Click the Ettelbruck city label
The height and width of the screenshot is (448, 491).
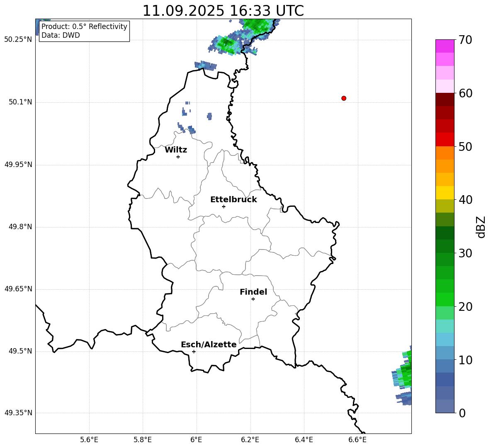coord(233,200)
